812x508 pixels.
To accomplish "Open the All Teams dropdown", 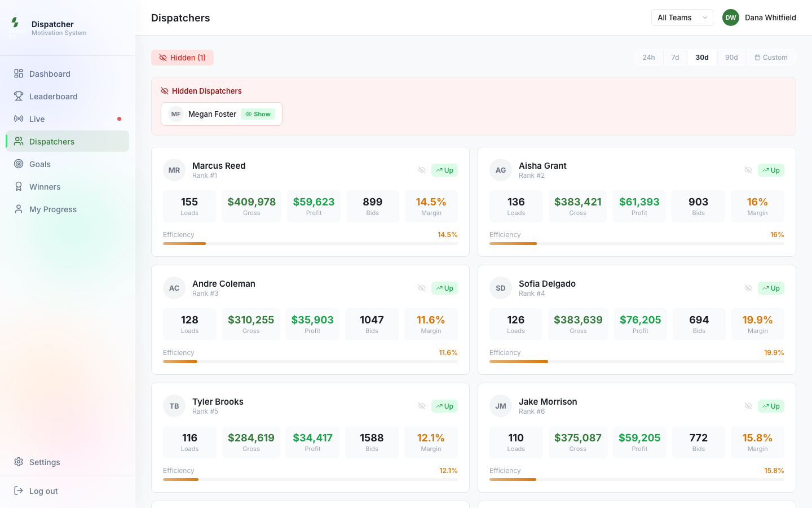I will 682,17.
